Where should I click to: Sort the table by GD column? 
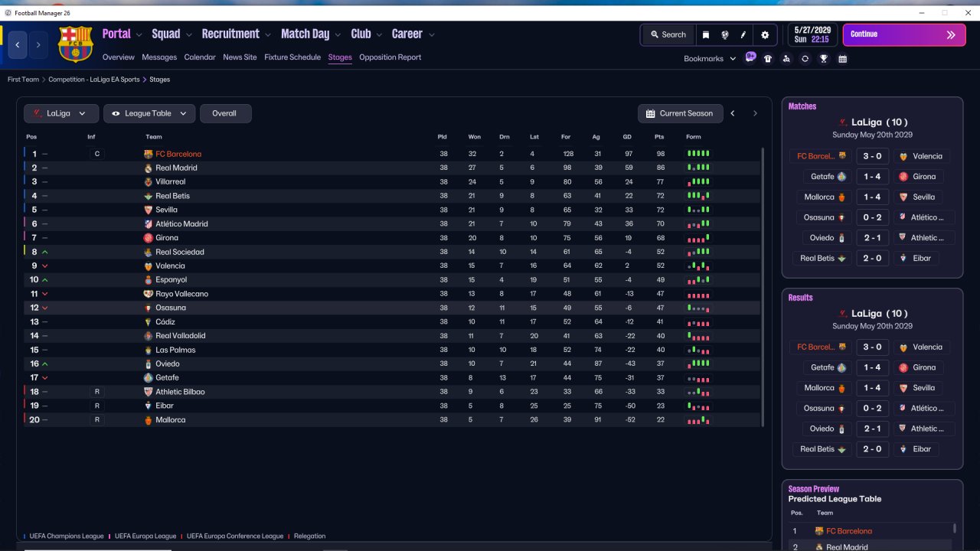[x=627, y=137]
